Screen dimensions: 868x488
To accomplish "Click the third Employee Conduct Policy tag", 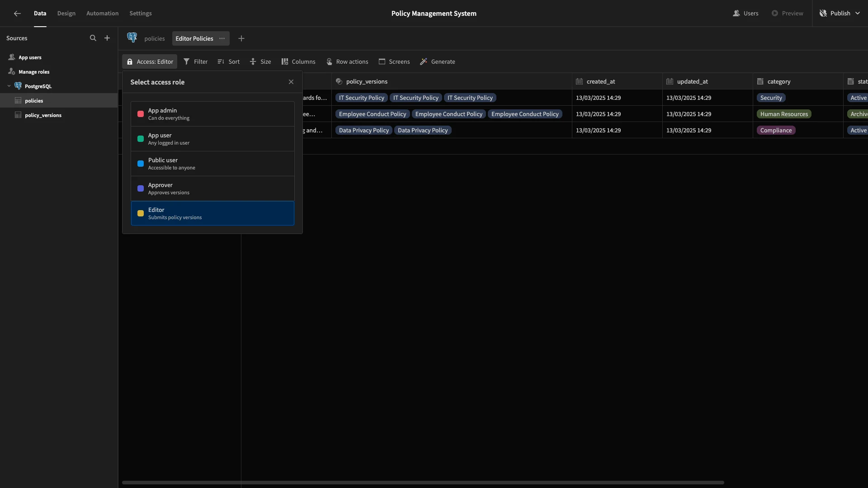I will (525, 114).
